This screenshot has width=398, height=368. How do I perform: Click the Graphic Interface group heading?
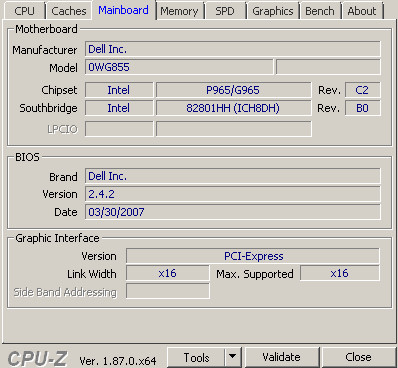click(x=57, y=238)
